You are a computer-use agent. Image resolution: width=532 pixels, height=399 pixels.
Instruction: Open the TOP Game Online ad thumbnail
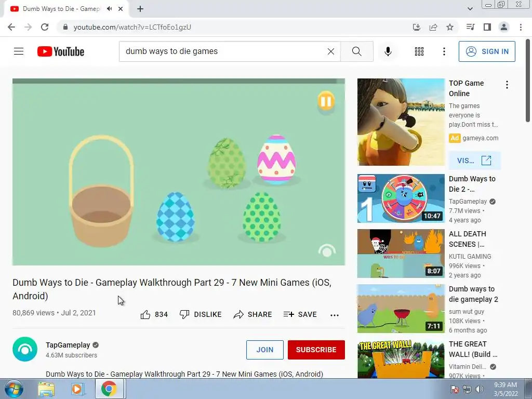point(401,122)
